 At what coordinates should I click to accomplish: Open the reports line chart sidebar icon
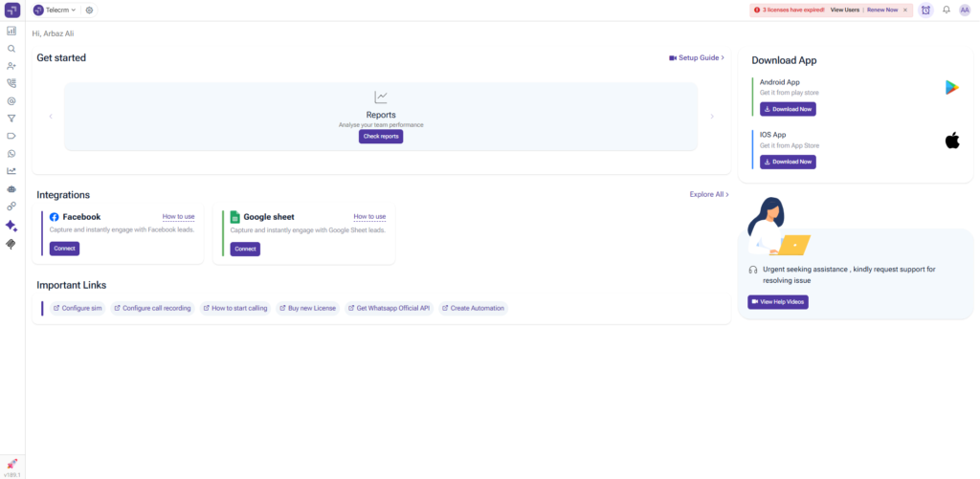tap(11, 171)
